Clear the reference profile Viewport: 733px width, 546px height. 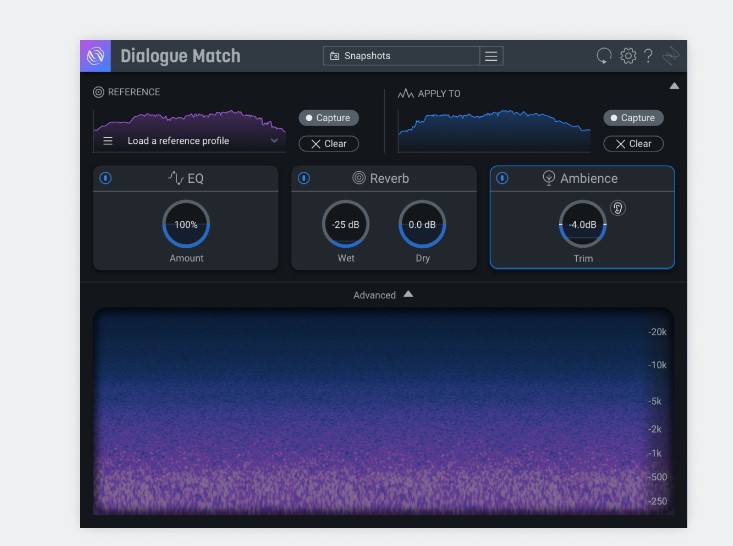pos(329,144)
